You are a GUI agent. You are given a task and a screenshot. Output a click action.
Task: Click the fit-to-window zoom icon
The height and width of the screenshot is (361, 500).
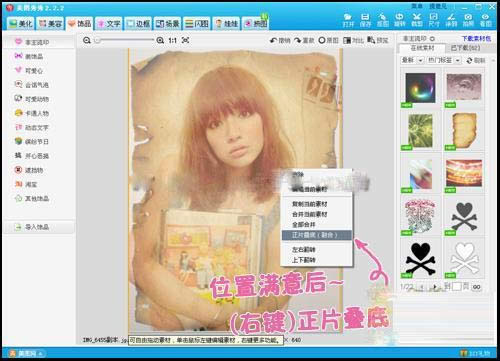click(186, 40)
